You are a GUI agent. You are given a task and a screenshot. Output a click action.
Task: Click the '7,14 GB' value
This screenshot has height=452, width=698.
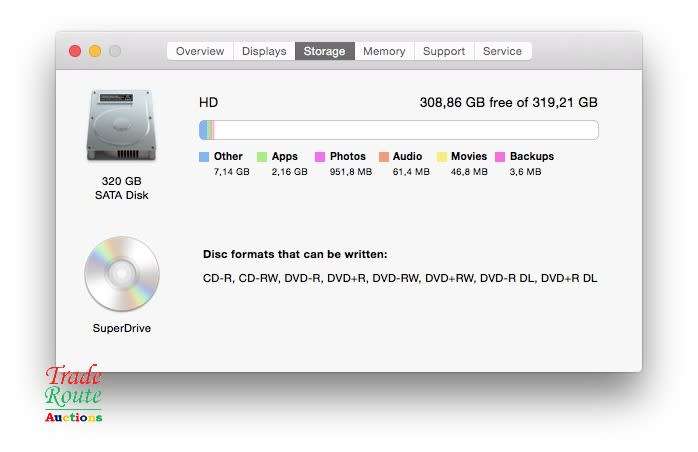(x=231, y=172)
